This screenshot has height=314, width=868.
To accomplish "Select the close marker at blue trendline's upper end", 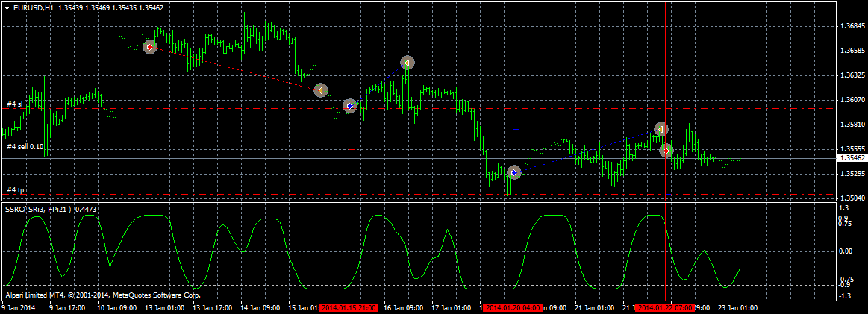I will point(661,129).
